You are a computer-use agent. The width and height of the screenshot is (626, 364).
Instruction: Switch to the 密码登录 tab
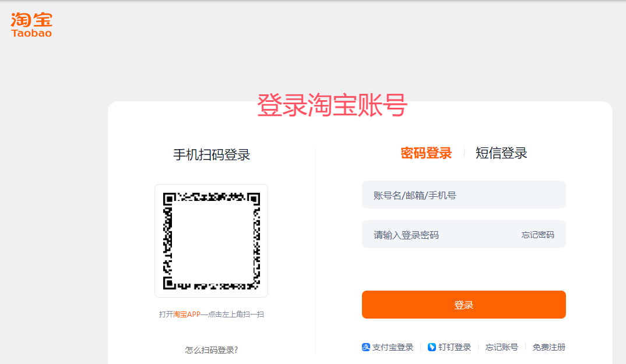coord(426,153)
